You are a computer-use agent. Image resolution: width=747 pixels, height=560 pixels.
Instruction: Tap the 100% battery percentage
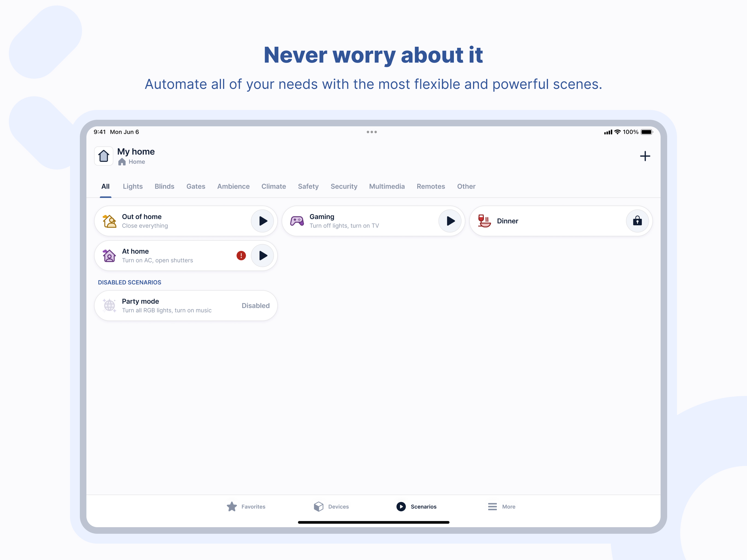(630, 132)
